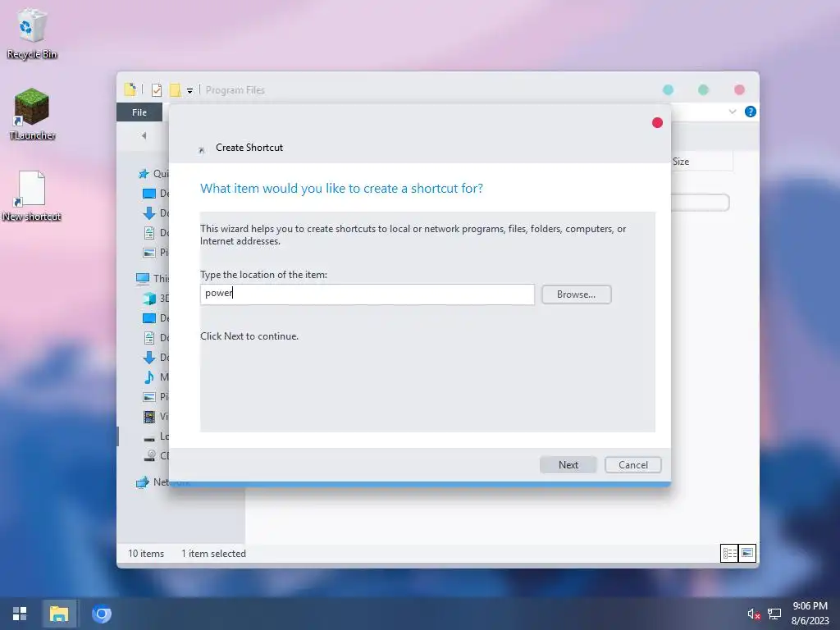Switch Explorer to details view

729,553
